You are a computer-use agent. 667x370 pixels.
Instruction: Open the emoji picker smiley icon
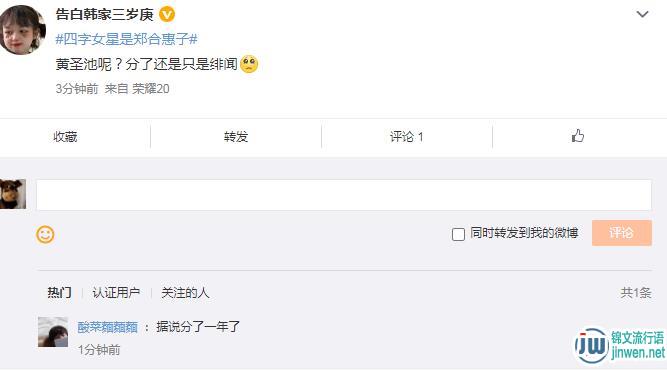tap(45, 234)
